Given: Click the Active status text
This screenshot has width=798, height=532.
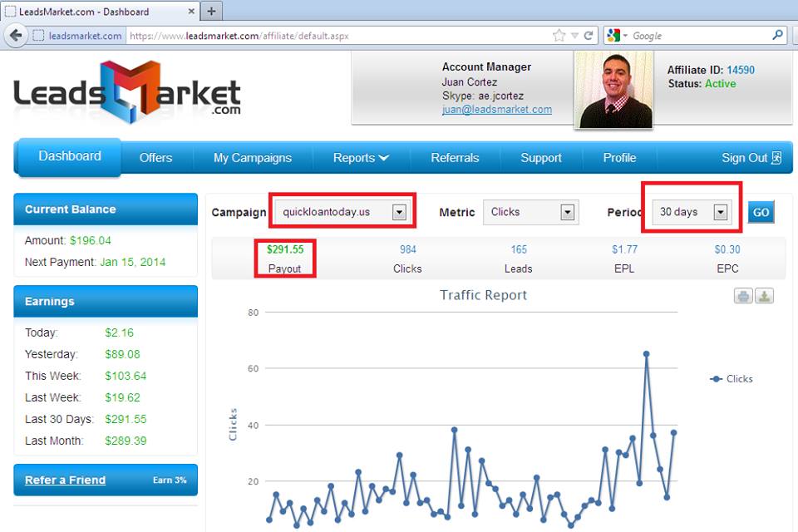Looking at the screenshot, I should (x=720, y=84).
